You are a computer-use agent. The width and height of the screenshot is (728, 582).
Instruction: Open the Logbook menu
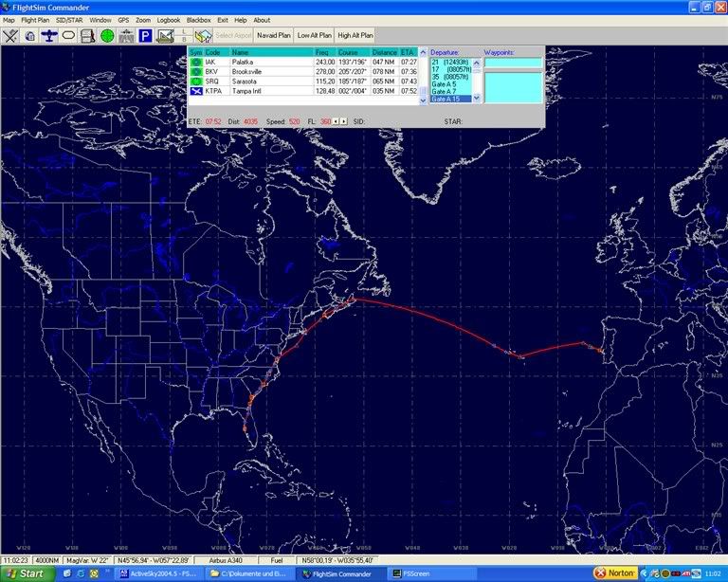(169, 20)
